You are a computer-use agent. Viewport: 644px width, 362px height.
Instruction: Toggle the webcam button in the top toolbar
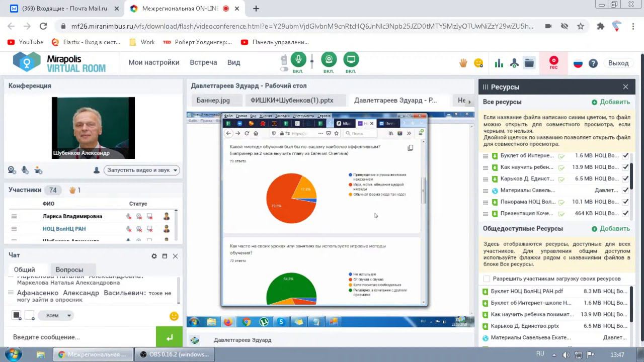329,59
